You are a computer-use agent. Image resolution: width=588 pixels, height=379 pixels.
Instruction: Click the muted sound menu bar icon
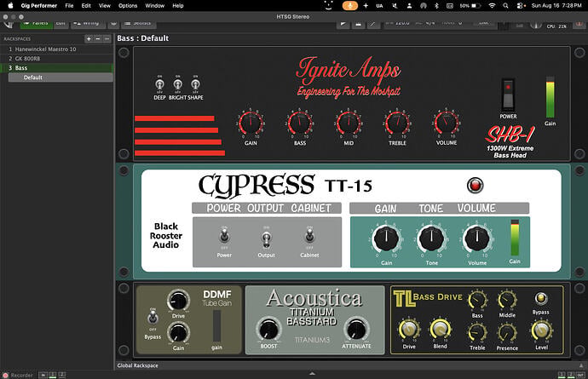point(395,6)
